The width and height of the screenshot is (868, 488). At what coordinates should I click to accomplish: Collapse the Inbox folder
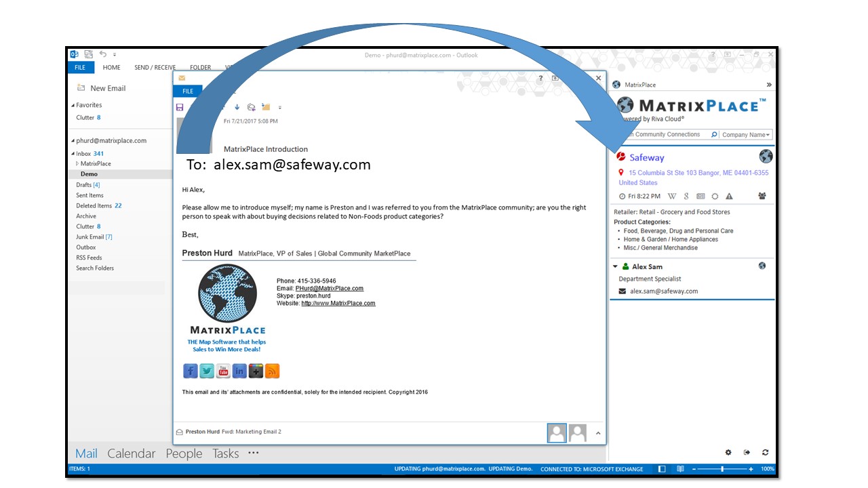tap(73, 155)
